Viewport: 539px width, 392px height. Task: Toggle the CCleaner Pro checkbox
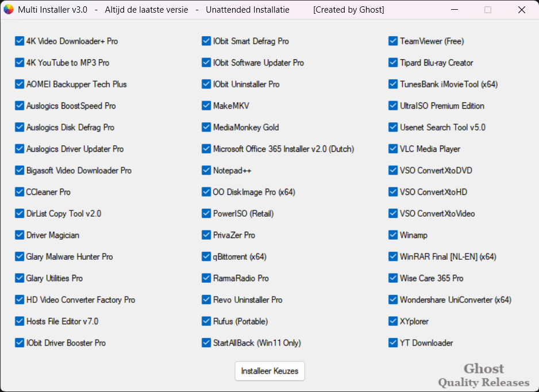20,192
